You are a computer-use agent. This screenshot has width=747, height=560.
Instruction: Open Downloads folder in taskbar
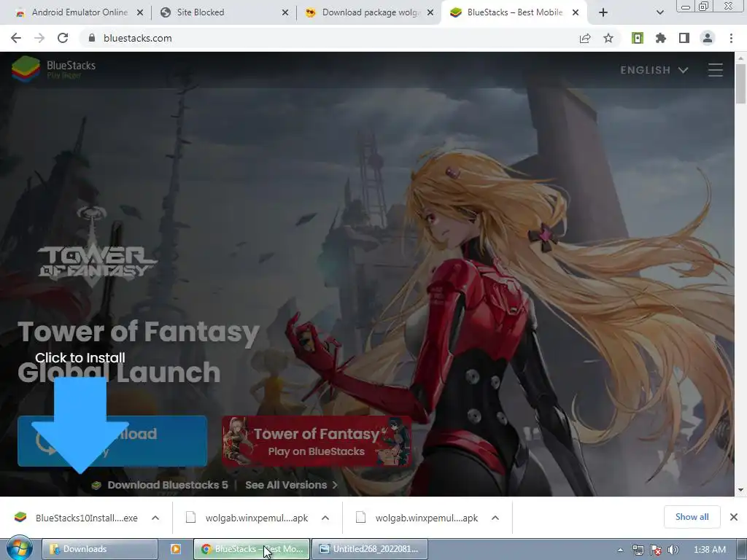click(99, 549)
